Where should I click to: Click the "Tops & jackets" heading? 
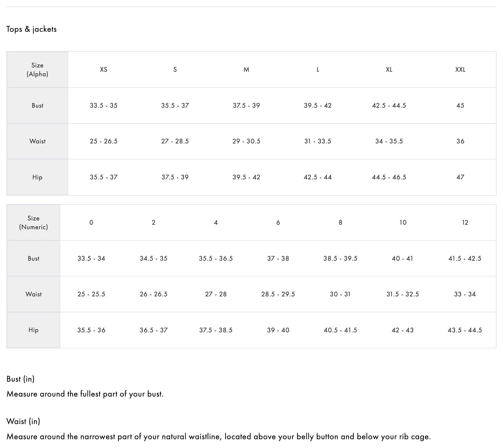tap(31, 29)
